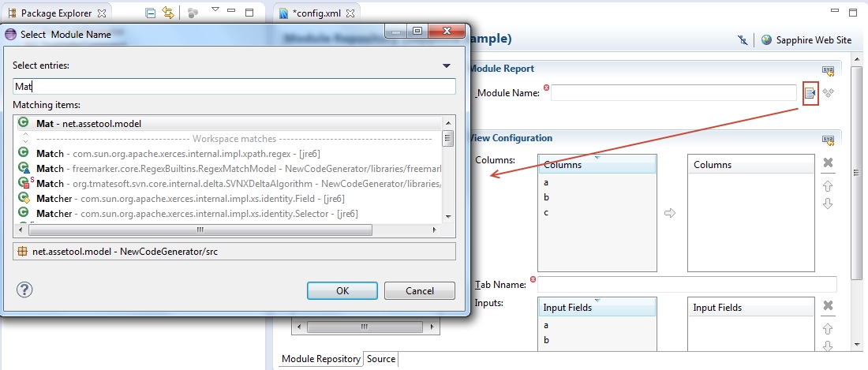
Task: Click the Tab Nname text field
Action: tap(687, 284)
